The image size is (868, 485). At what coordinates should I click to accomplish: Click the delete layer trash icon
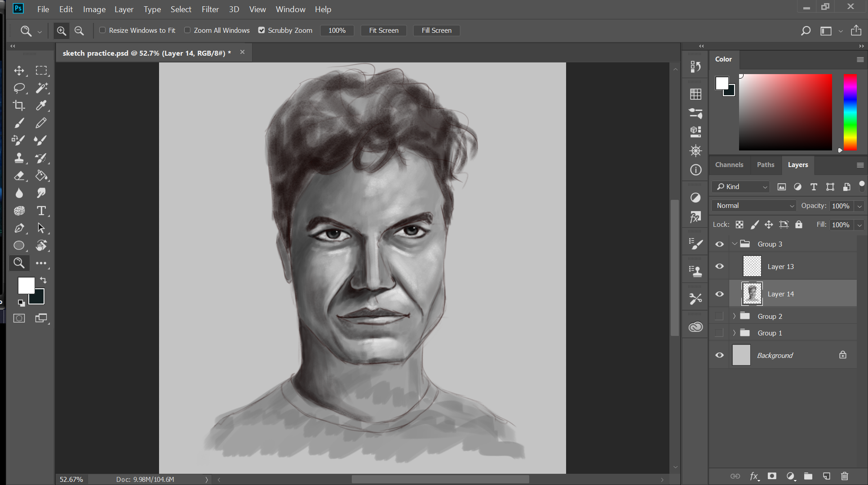[845, 476]
